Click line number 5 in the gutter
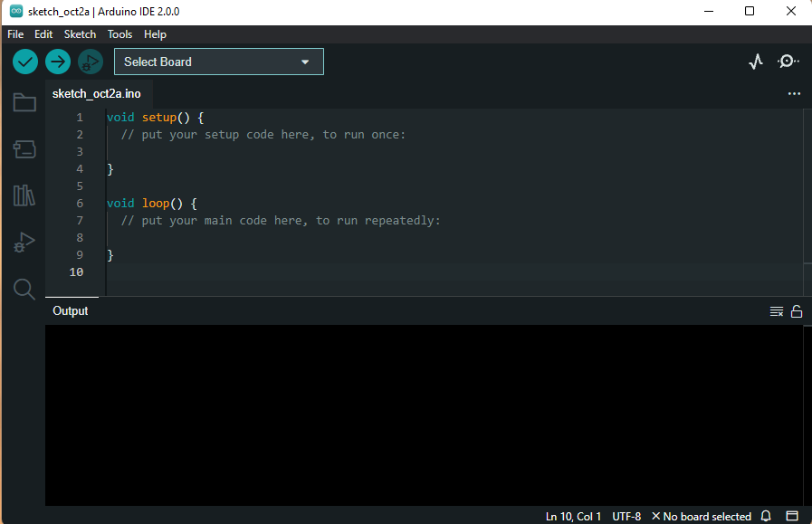This screenshot has width=812, height=524. click(80, 186)
